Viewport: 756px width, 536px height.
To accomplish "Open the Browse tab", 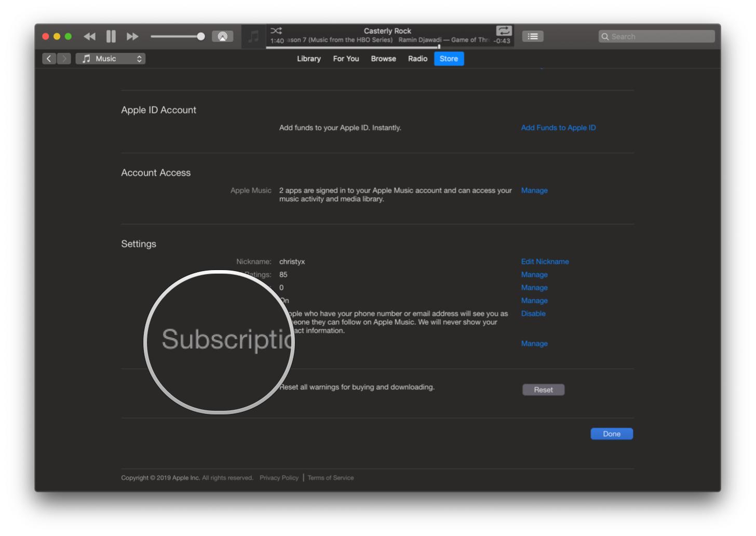I will coord(383,59).
